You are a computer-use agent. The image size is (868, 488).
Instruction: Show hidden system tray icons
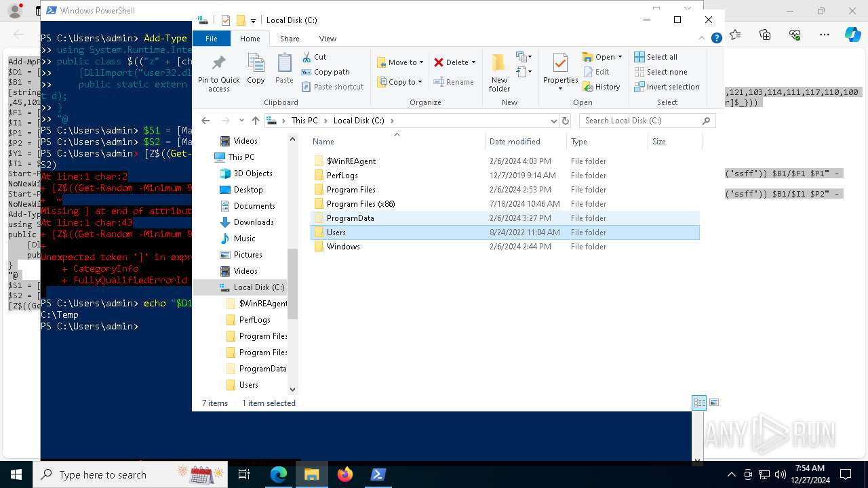(x=731, y=474)
